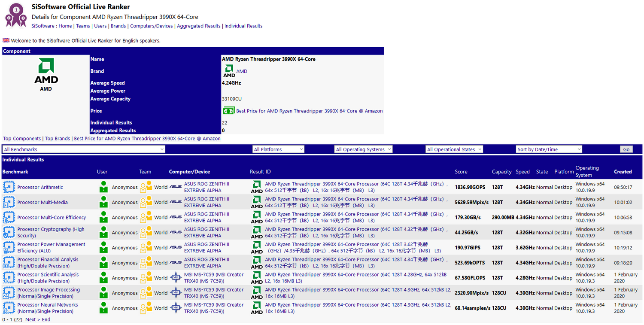Click the Processor Arithmetic benchmark icon

click(x=9, y=187)
